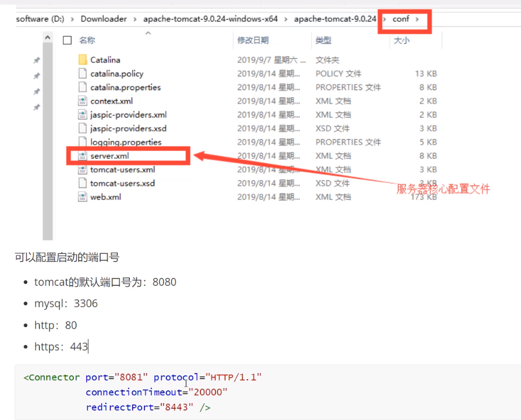The width and height of the screenshot is (521, 420).
Task: Click the catalina.properties file icon
Action: [x=83, y=87]
